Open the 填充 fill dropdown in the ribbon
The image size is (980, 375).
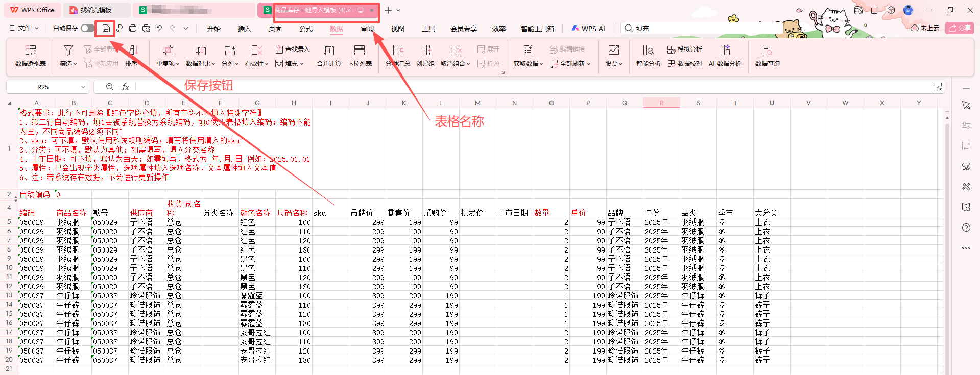pyautogui.click(x=290, y=64)
